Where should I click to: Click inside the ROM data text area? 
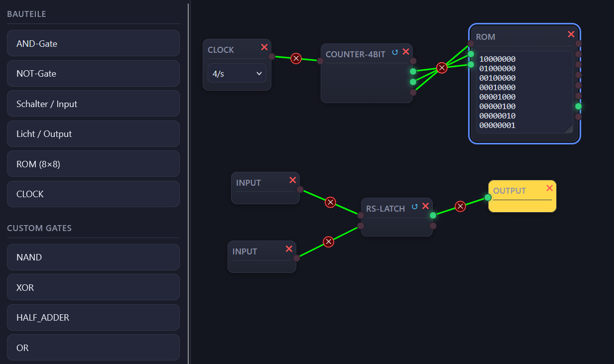tap(524, 92)
